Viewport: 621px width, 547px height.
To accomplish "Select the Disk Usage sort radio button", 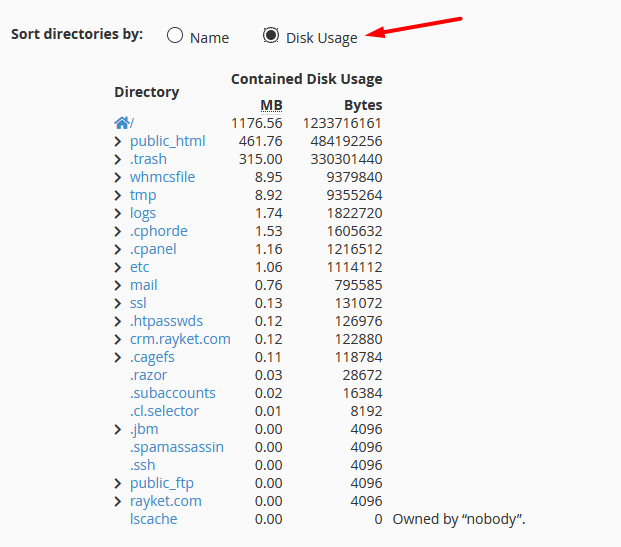I will (x=271, y=36).
